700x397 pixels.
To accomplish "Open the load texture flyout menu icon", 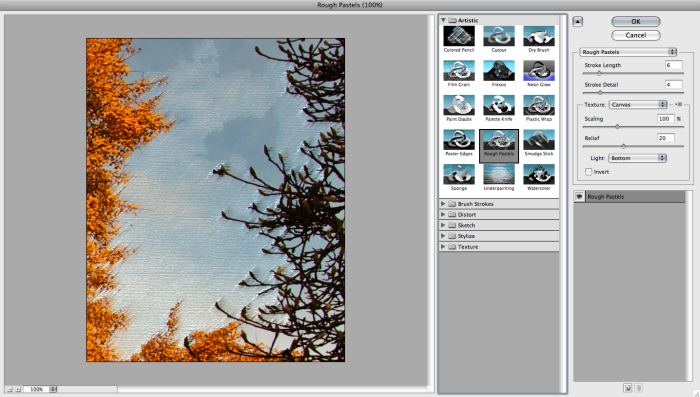I will tap(678, 104).
